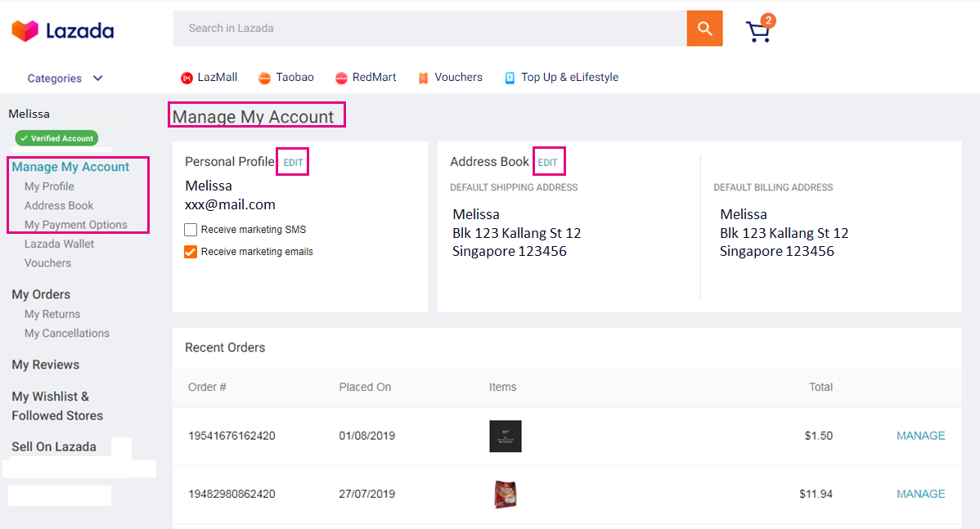
Task: Uncheck Receive marketing emails checkbox
Action: point(191,252)
